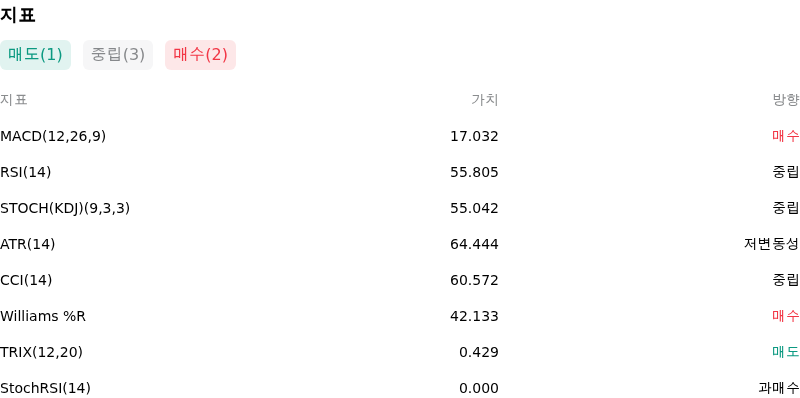Click the MACD value 17.032
The image size is (800, 398).
coord(474,136)
